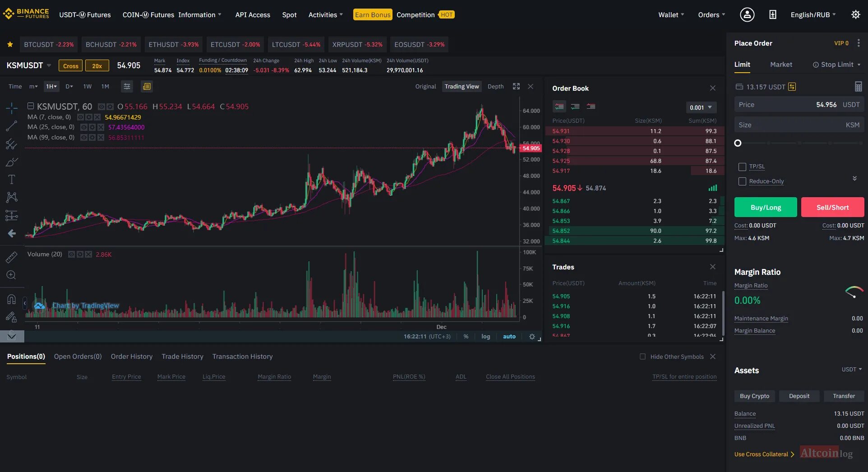The image size is (868, 472).
Task: Open the minutes interval dropdown
Action: pos(33,86)
